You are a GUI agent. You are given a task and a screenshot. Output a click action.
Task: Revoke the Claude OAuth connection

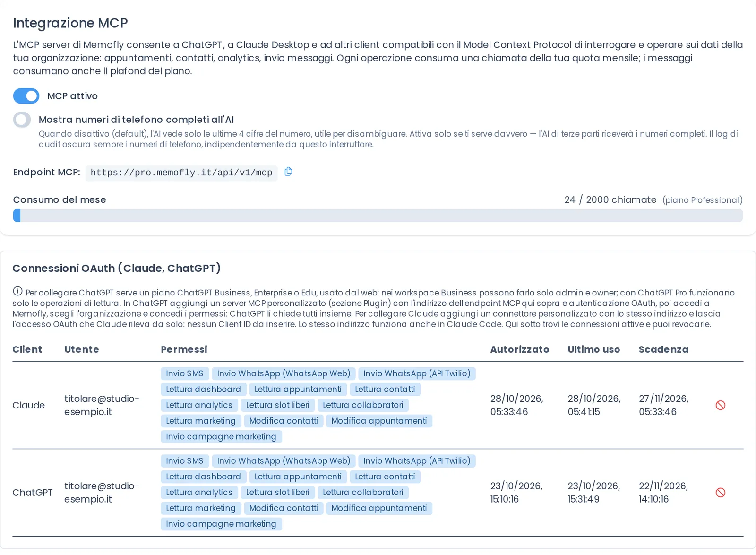[x=720, y=405]
